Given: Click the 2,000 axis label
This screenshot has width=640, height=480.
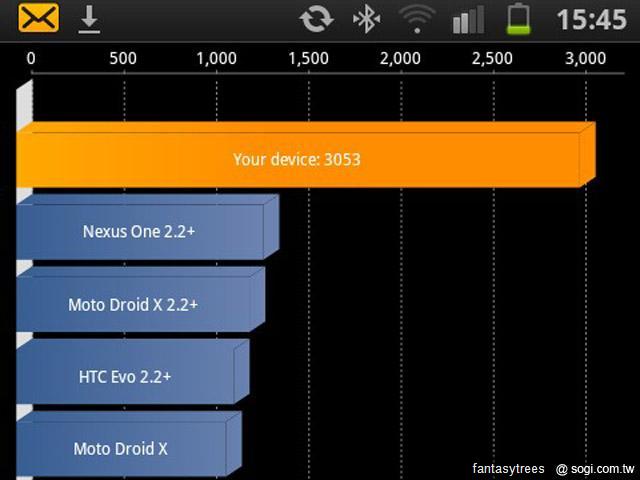Looking at the screenshot, I should [400, 59].
